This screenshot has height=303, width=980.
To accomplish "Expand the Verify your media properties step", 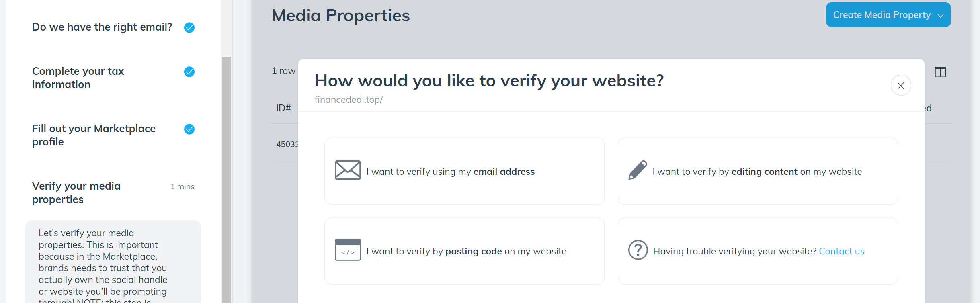I will coord(76,192).
